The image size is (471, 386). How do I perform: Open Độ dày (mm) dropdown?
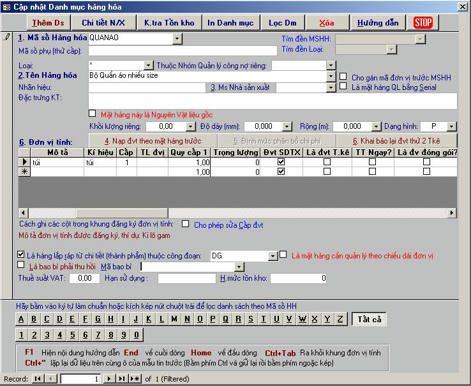point(287,127)
